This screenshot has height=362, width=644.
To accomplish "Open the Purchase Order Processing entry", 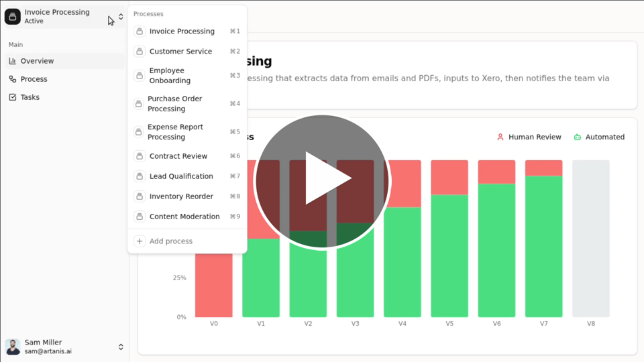I will click(x=175, y=104).
